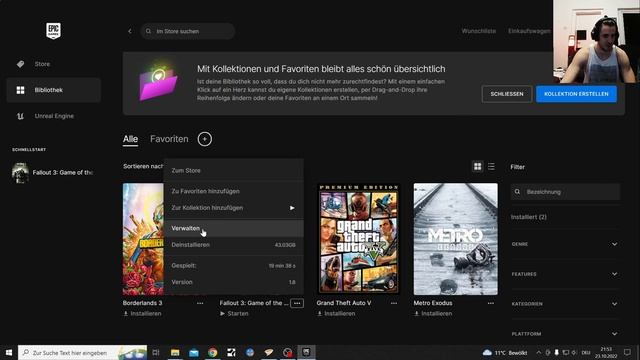Image resolution: width=640 pixels, height=360 pixels.
Task: Expand the Genre filter
Action: (x=565, y=244)
